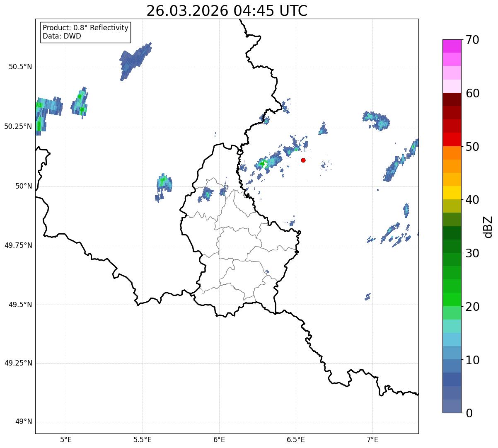Screen dimensions: 498x448
Task: Click the colorbar label "30"
Action: [x=473, y=253]
